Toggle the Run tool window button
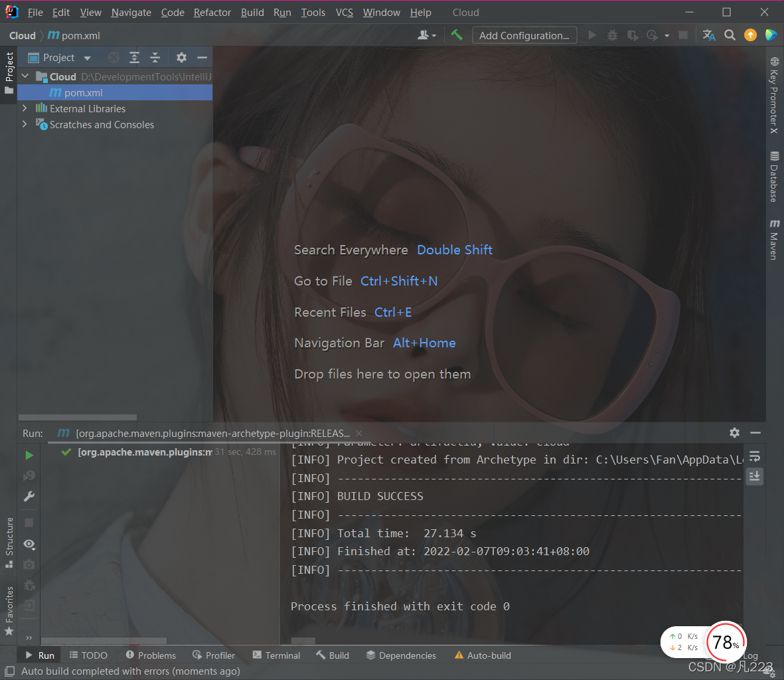This screenshot has width=784, height=680. [40, 655]
